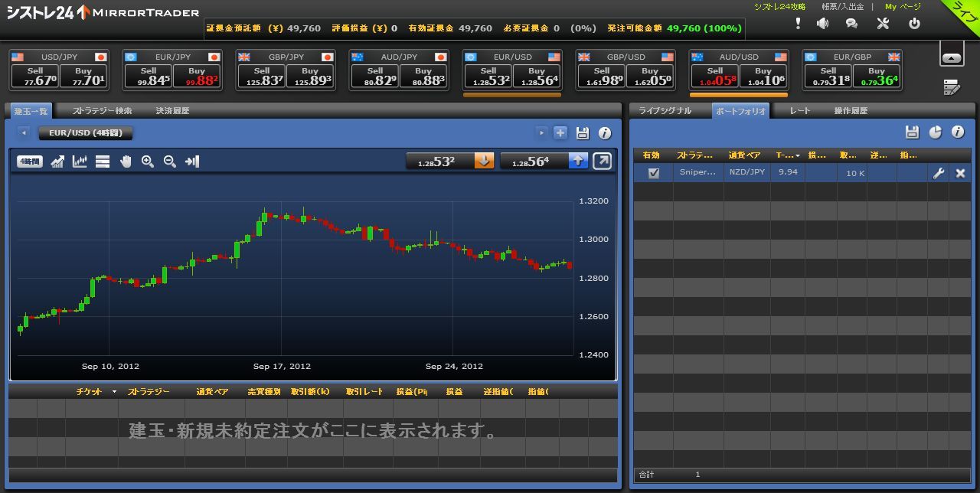Open the My ページ link
Viewport: 980px width, 493px height.
coord(903,7)
